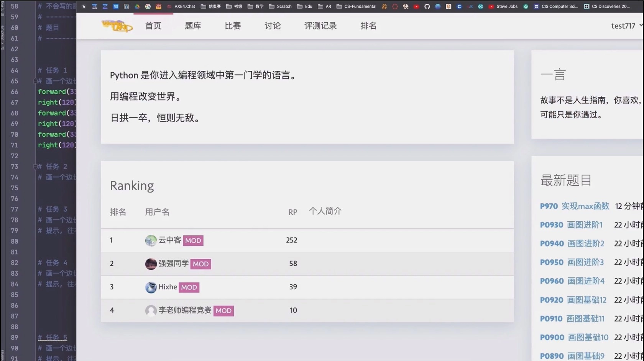Screen dimensions: 644x361
Task: Collapse the code fold near 任务 2
Action: point(34,166)
